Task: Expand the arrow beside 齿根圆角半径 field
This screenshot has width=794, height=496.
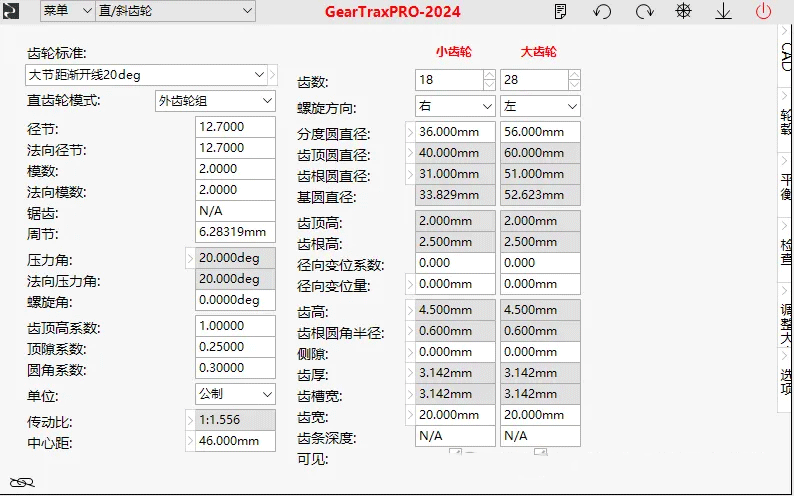Action: (410, 331)
